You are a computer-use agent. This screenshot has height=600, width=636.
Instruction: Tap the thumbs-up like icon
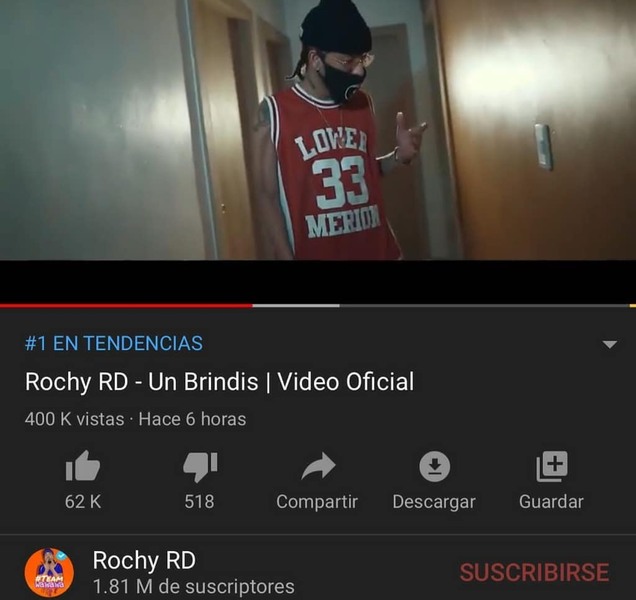coord(83,466)
